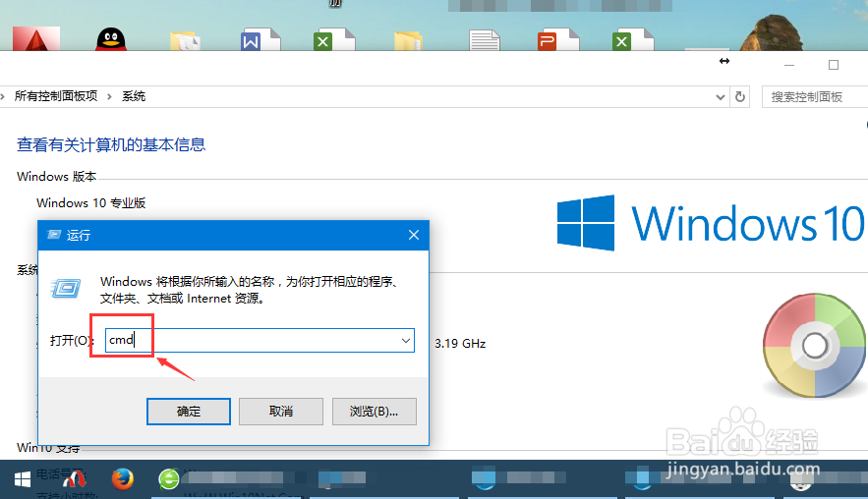868x499 pixels.
Task: Refresh the control panel address bar
Action: click(740, 97)
